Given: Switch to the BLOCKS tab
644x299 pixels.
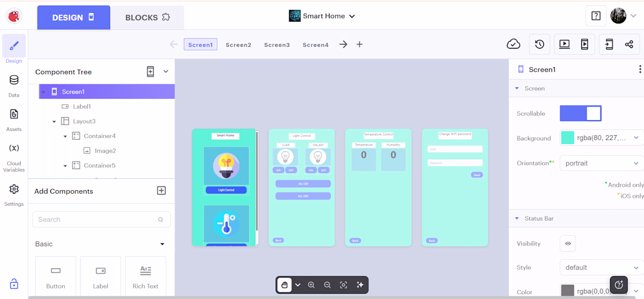Looking at the screenshot, I should tap(148, 17).
